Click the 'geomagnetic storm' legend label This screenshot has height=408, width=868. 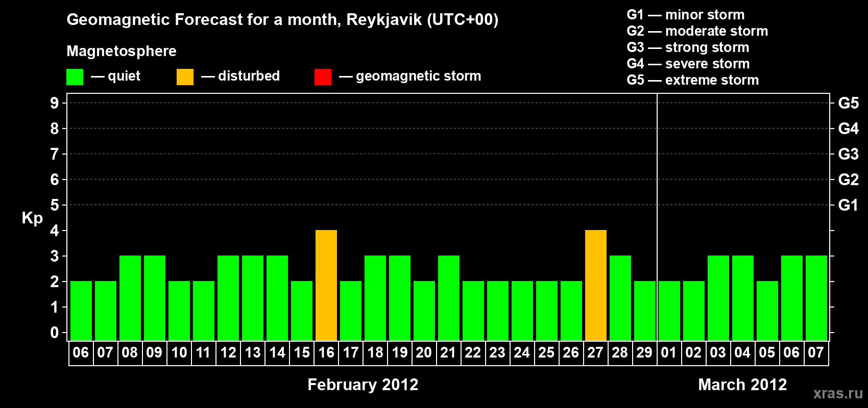click(x=418, y=76)
